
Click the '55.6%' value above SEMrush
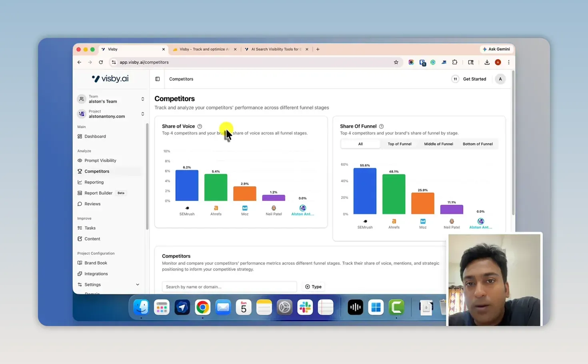365,165
